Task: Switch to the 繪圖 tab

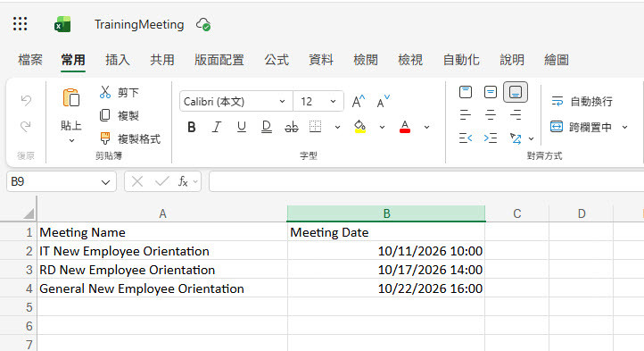Action: coord(557,60)
